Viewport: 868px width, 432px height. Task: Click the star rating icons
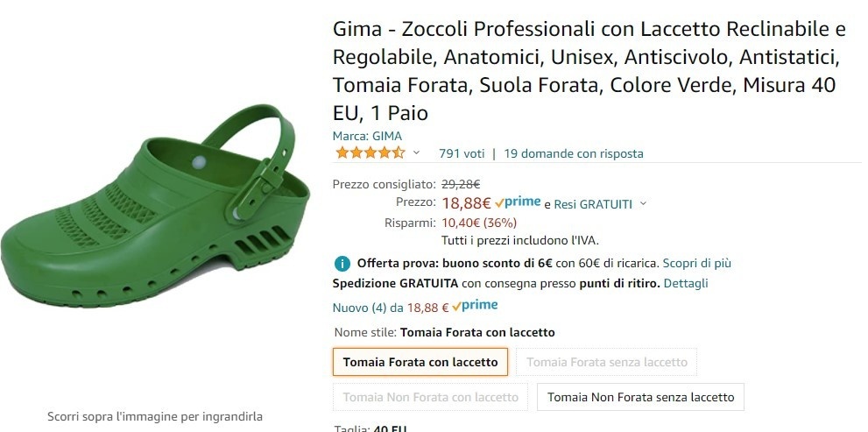pyautogui.click(x=370, y=152)
